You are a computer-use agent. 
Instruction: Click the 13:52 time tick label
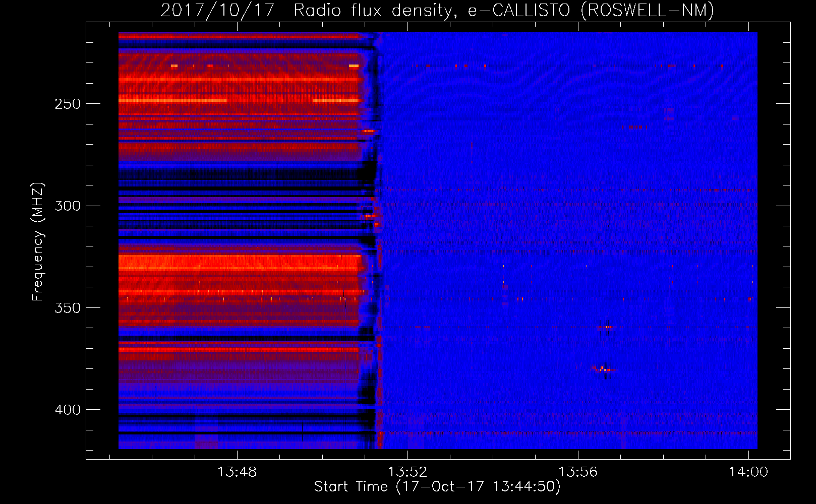(x=407, y=472)
